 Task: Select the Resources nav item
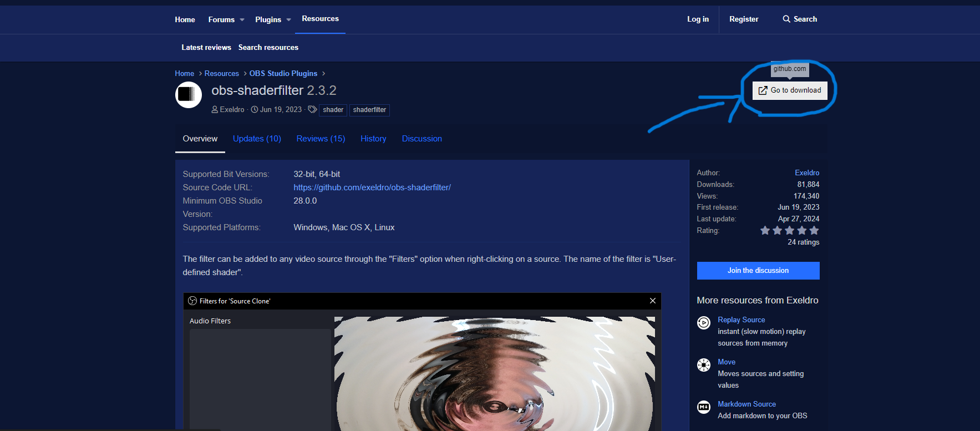[x=320, y=19]
